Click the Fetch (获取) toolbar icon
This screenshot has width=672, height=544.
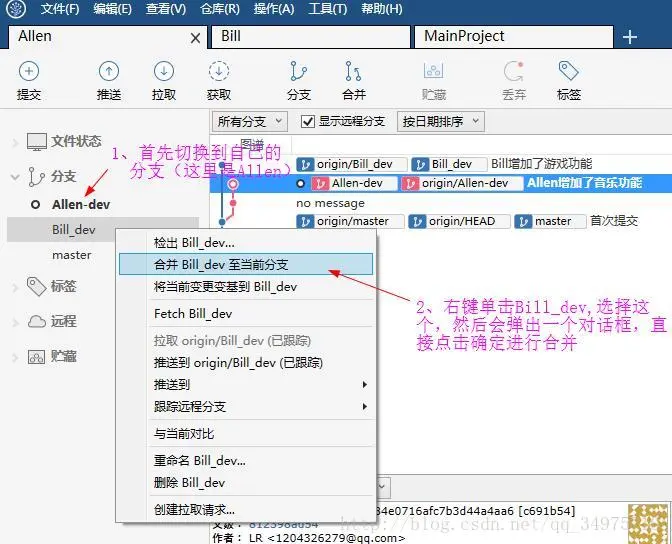[x=219, y=71]
